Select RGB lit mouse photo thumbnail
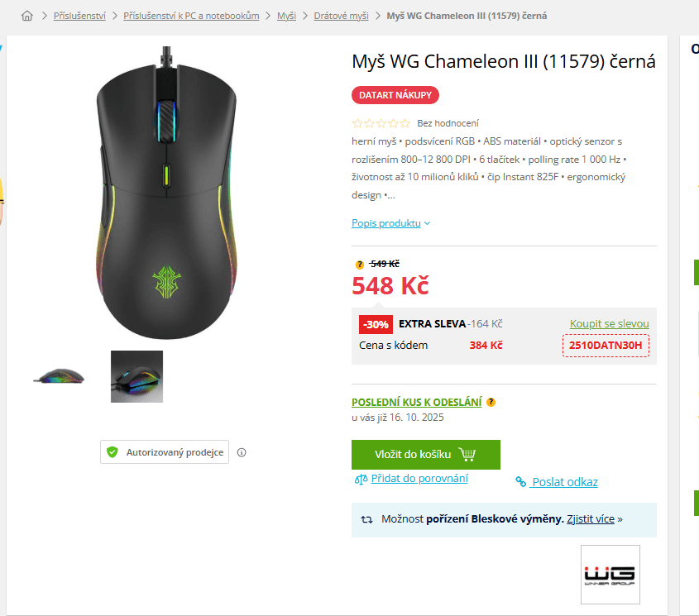Screen dimensions: 699x616 click(136, 377)
